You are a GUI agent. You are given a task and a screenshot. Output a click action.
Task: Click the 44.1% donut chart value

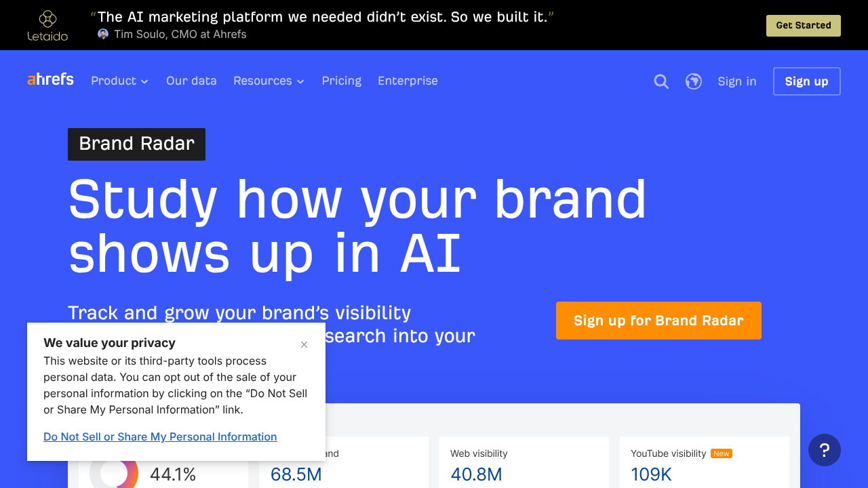pos(173,474)
